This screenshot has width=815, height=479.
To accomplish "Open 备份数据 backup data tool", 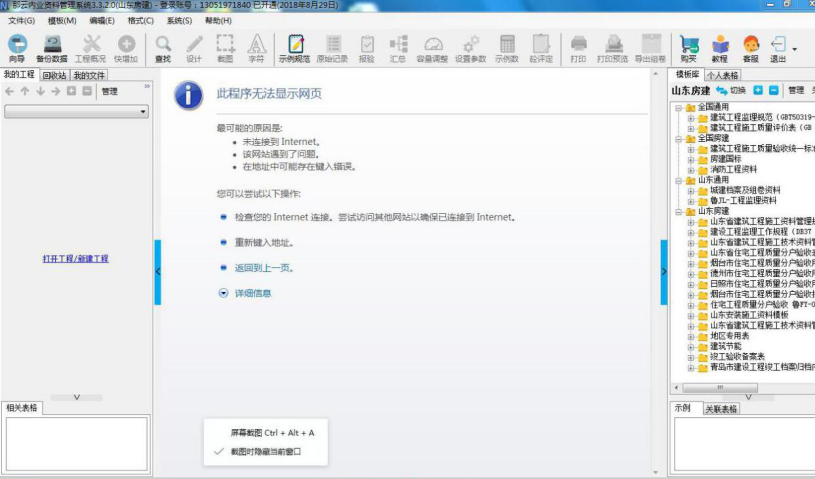I will tap(52, 47).
